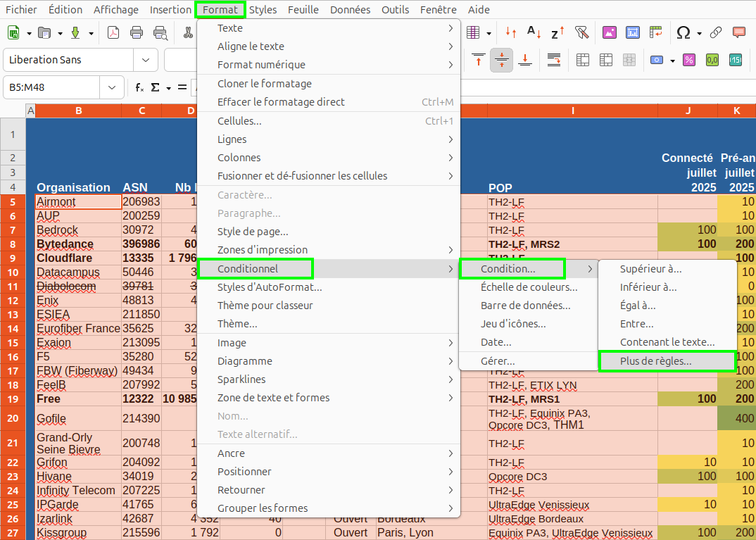Select column B header
Viewport: 756px width, 540px height.
coord(79,111)
